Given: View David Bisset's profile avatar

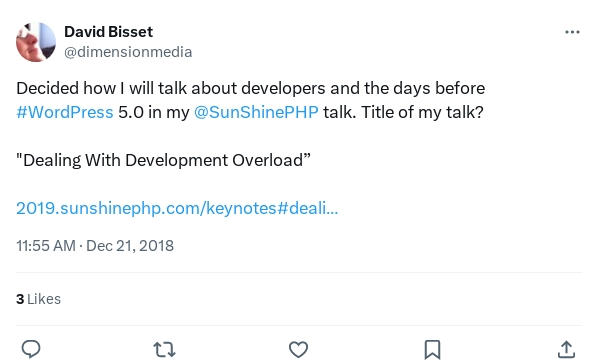Looking at the screenshot, I should coord(36,42).
